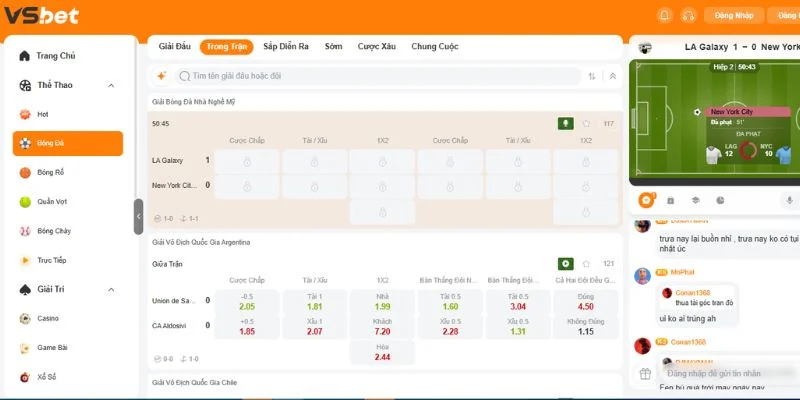Open Giải Bóng Đá Nhà Nghề Mỹ league header

pyautogui.click(x=385, y=102)
